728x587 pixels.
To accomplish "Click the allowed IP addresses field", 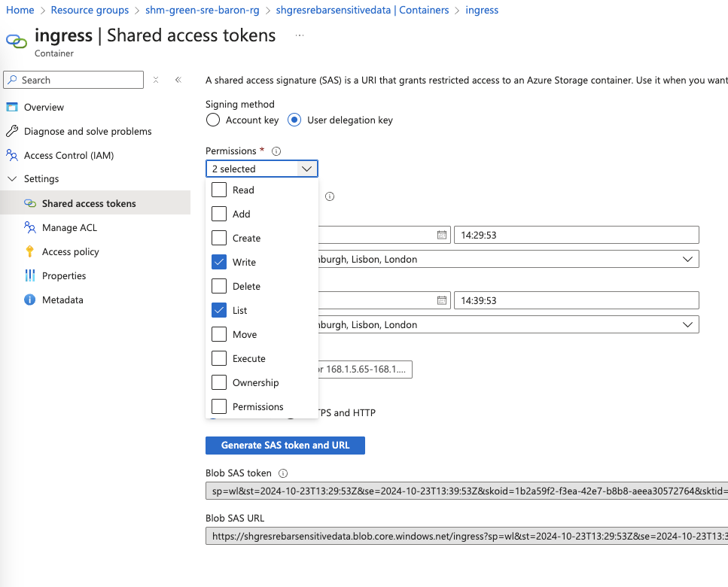I will tap(365, 370).
